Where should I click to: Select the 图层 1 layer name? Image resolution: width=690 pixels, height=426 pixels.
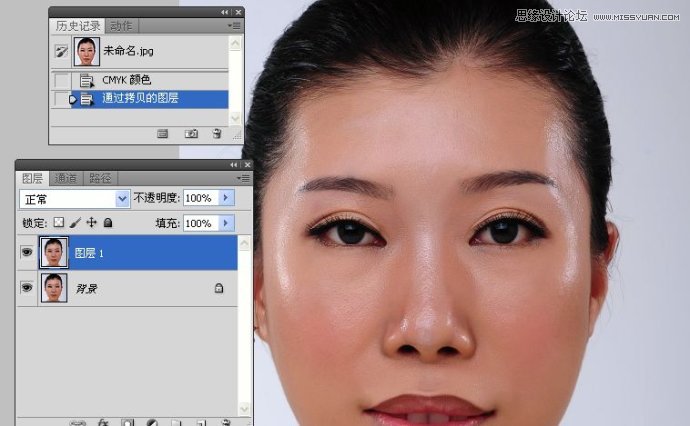(x=89, y=253)
